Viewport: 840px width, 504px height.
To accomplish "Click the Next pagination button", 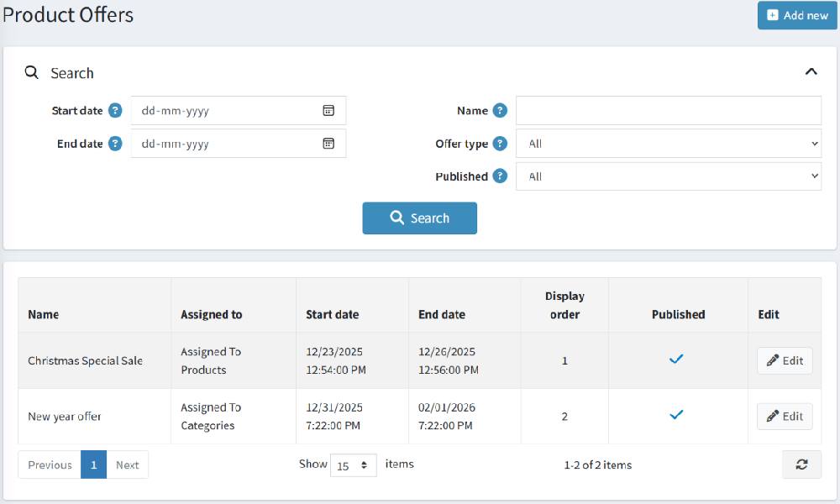I will coord(128,464).
